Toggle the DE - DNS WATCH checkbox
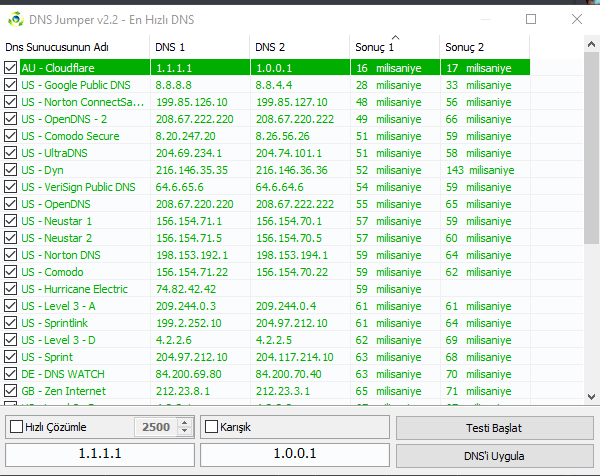The image size is (600, 476). point(10,373)
